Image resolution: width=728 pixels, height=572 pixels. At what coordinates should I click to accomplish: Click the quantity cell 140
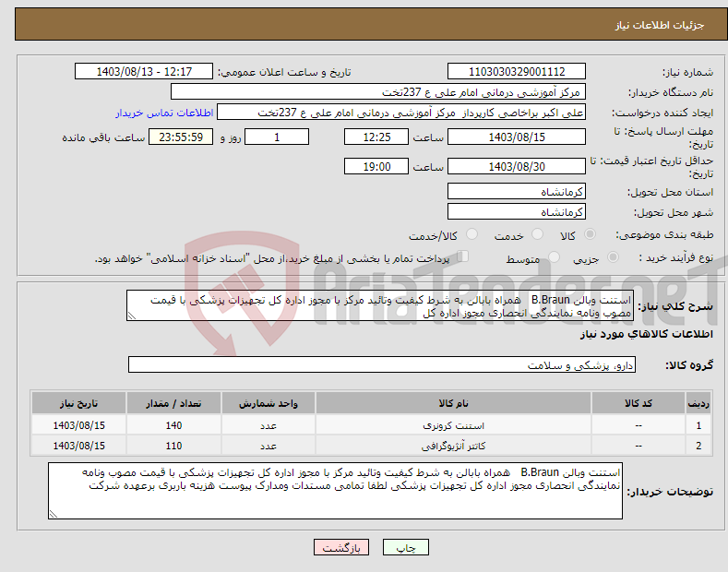(173, 425)
